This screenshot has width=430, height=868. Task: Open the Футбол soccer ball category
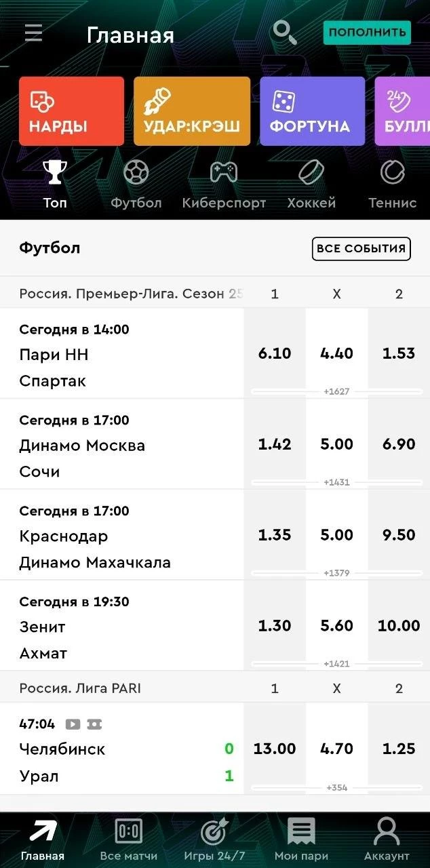click(136, 172)
